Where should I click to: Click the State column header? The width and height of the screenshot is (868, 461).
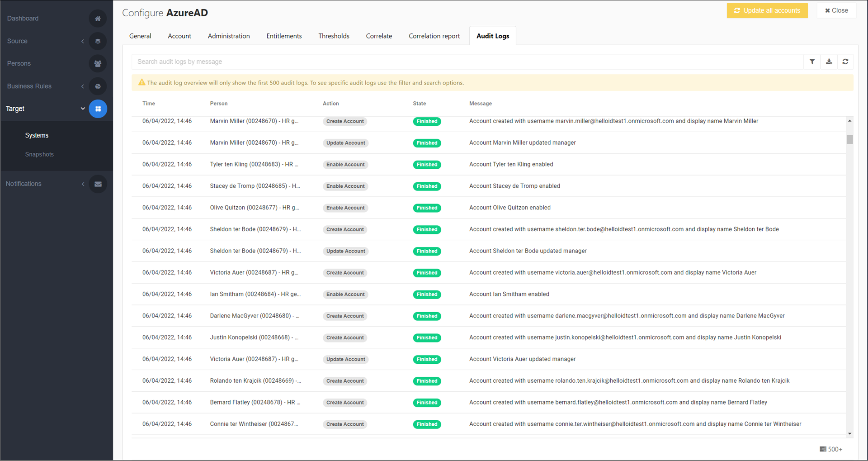pyautogui.click(x=420, y=104)
